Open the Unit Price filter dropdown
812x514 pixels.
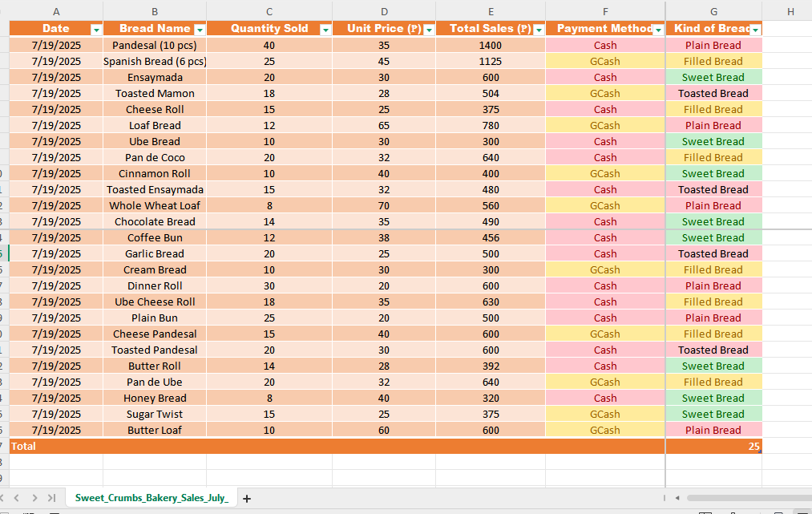[x=429, y=30]
